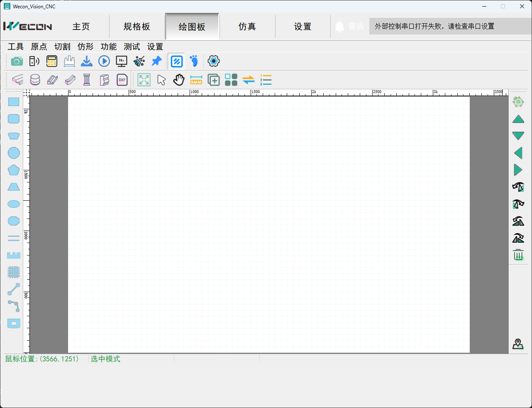Click the DXF import icon
The image size is (532, 408).
pos(122,80)
